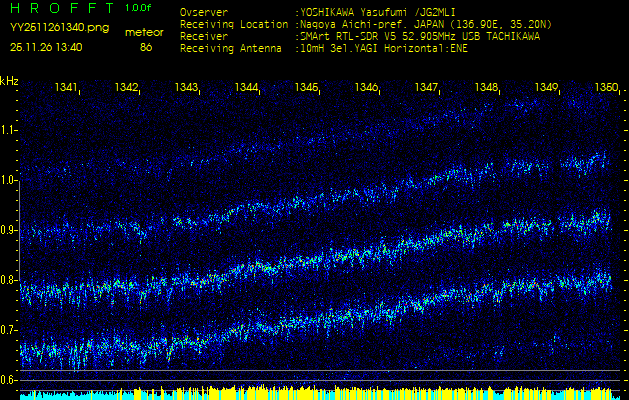Image resolution: width=629 pixels, height=400 pixels.
Task: Click the meteor count value 86
Action: tap(146, 46)
